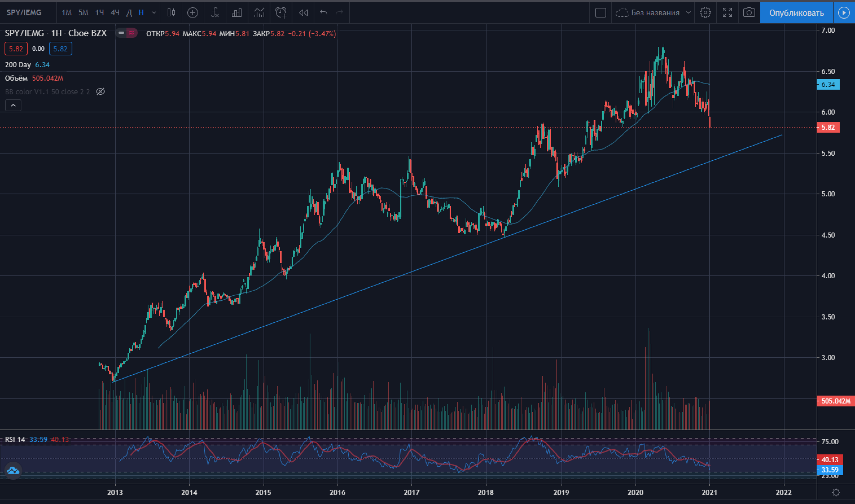The height and width of the screenshot is (504, 855).
Task: Toggle fullscreen mode
Action: (x=727, y=13)
